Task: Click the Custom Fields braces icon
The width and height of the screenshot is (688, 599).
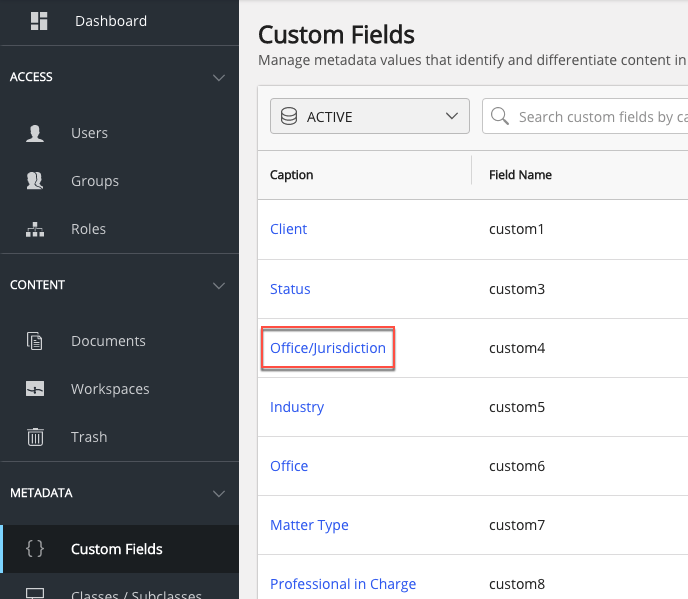Action: point(35,549)
